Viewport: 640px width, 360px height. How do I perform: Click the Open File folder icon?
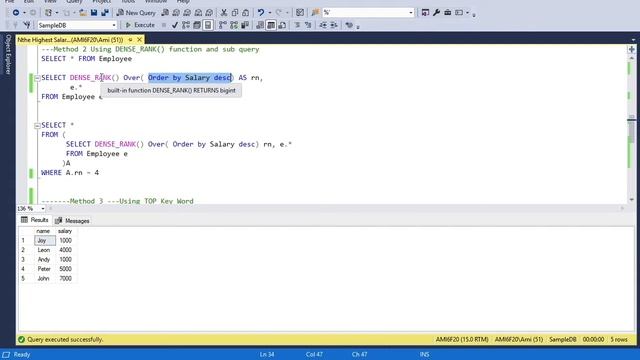(x=83, y=13)
